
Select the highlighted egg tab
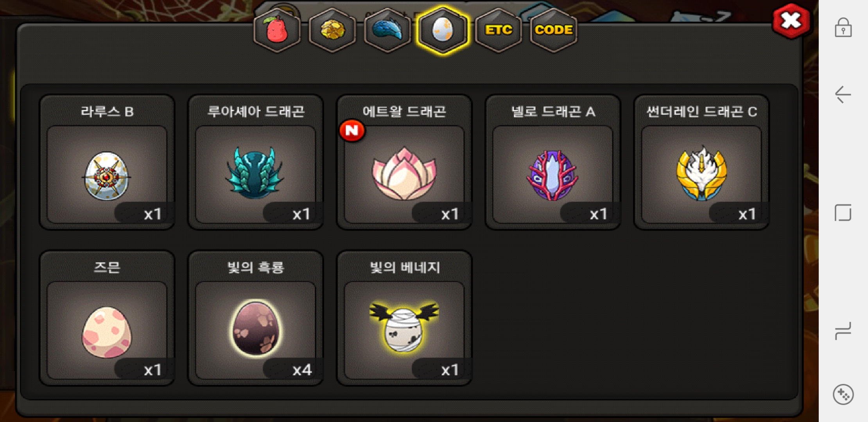[x=443, y=30]
